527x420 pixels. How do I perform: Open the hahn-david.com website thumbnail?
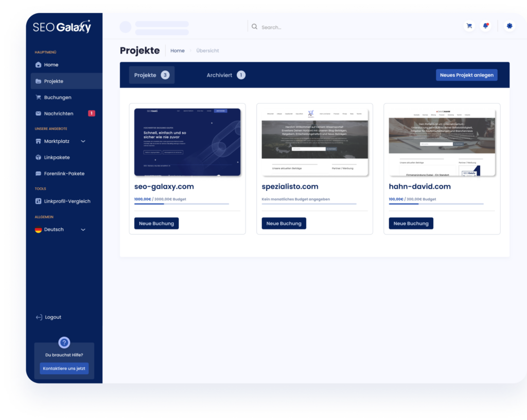442,142
